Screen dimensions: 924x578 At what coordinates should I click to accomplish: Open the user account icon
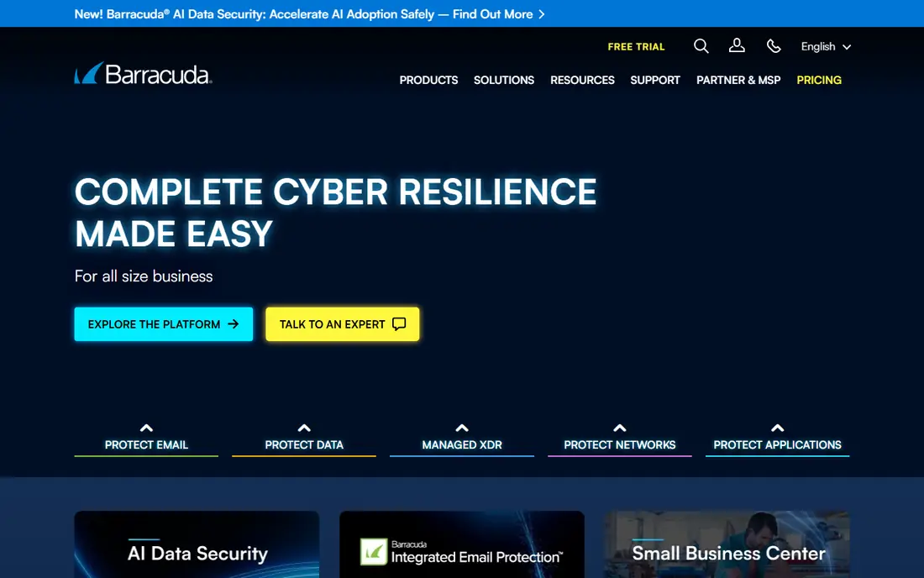pos(737,45)
